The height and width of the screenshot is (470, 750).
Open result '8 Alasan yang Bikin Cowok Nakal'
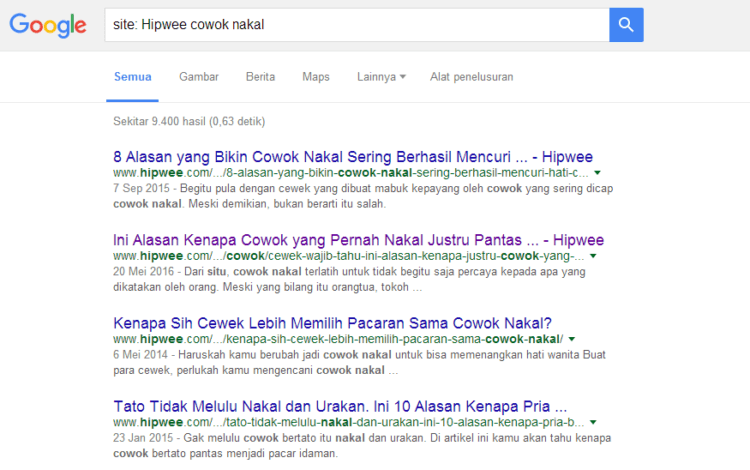pyautogui.click(x=353, y=157)
